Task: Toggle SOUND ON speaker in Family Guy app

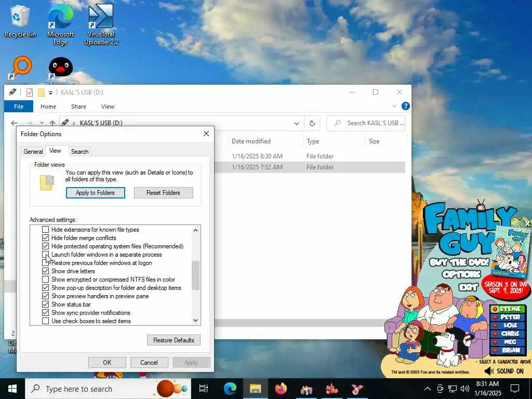Action: click(x=503, y=371)
